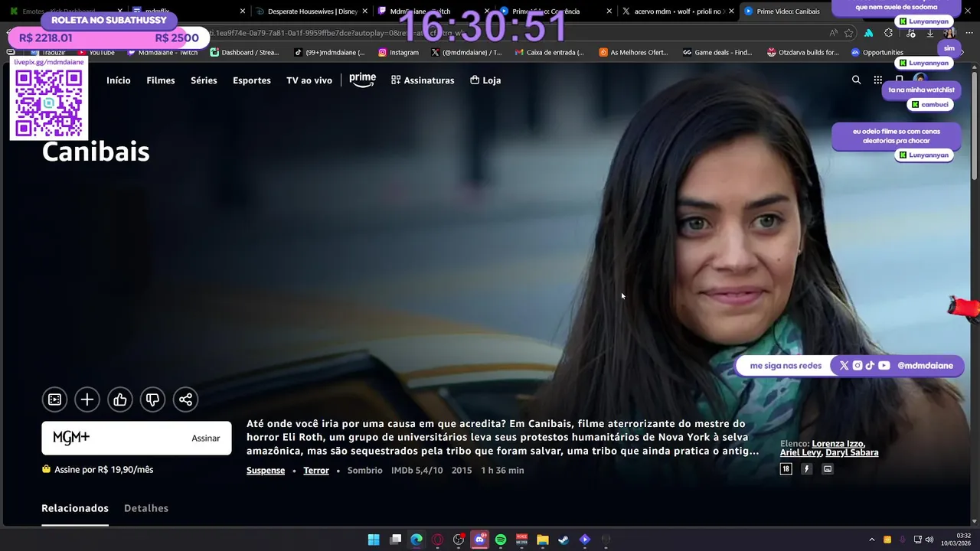
Task: Open Daryl Sabara cast link
Action: pyautogui.click(x=852, y=453)
